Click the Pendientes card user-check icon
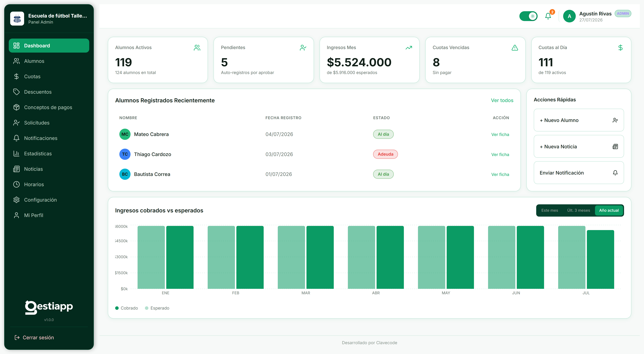Screen dimensions: 644x354 [303, 48]
